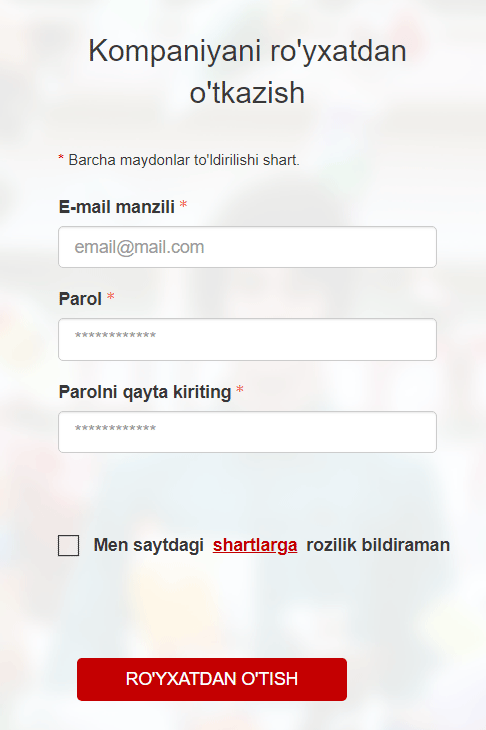Click the o'tkazish heading word
486x730 pixels.
point(247,92)
